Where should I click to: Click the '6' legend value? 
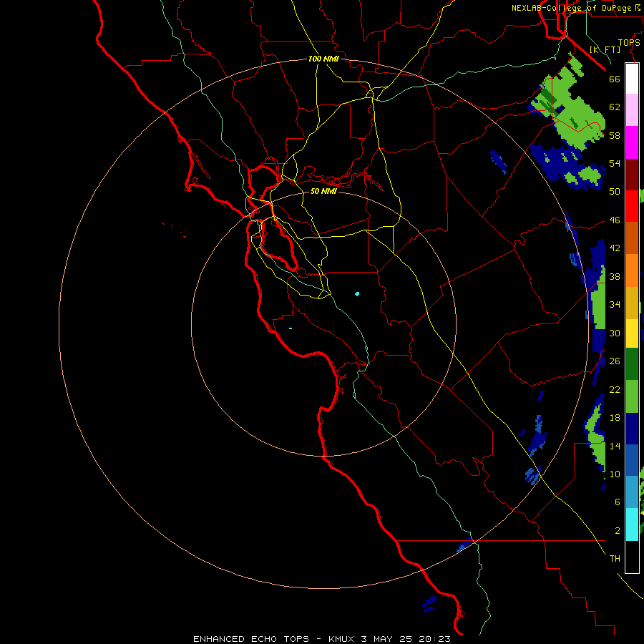coord(617,502)
